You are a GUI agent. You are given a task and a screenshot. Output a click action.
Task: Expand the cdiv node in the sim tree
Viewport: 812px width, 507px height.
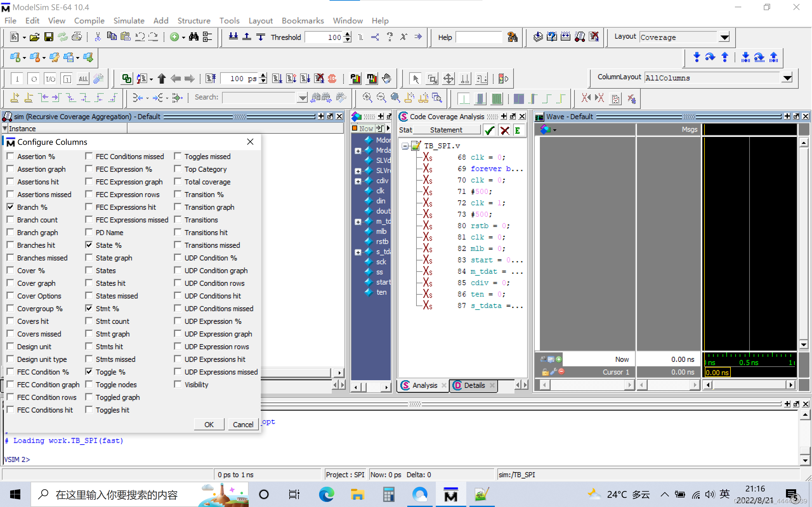[357, 180]
